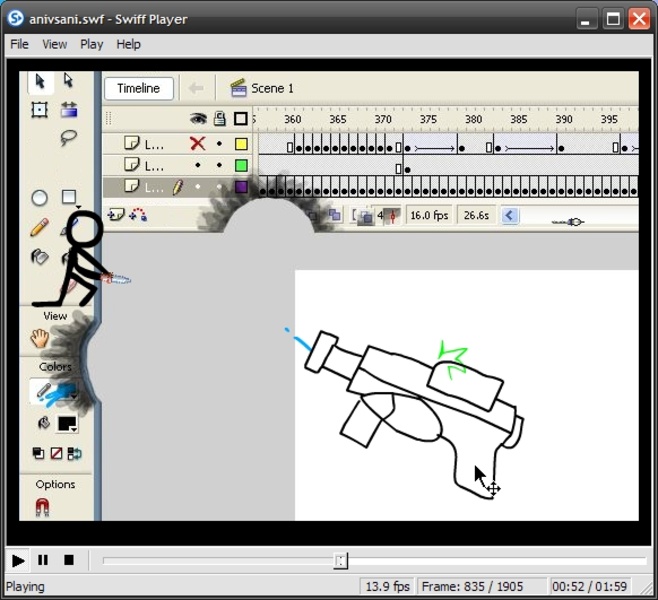
Task: Select the Oval drawing tool
Action: coord(40,198)
